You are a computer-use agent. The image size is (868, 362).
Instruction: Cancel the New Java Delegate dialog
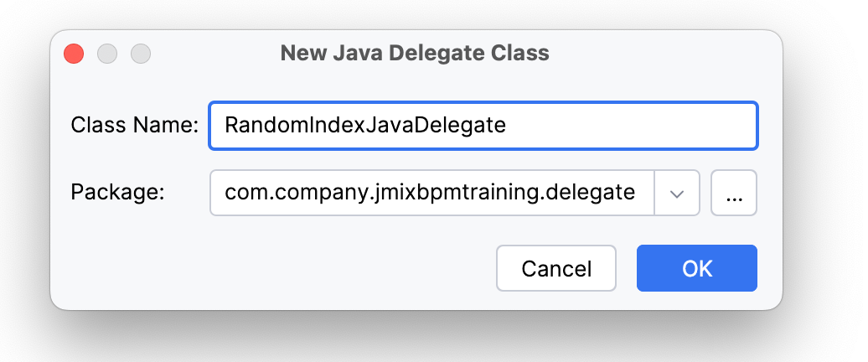click(x=556, y=268)
